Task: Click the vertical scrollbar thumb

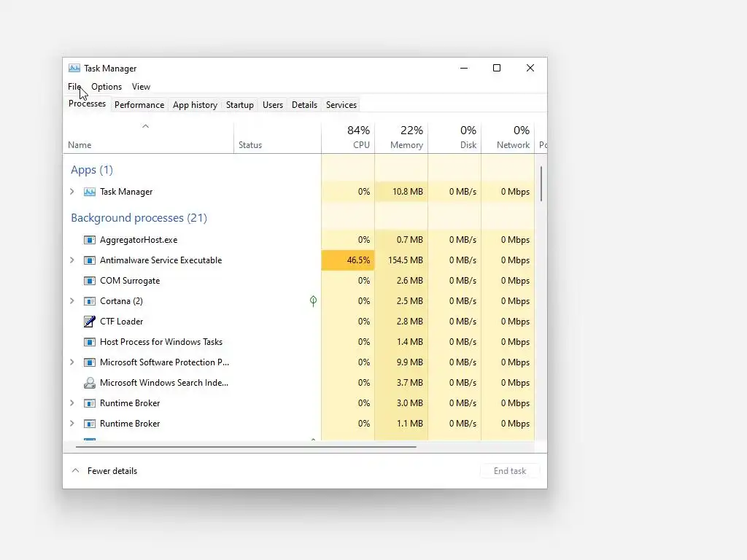Action: pyautogui.click(x=541, y=184)
